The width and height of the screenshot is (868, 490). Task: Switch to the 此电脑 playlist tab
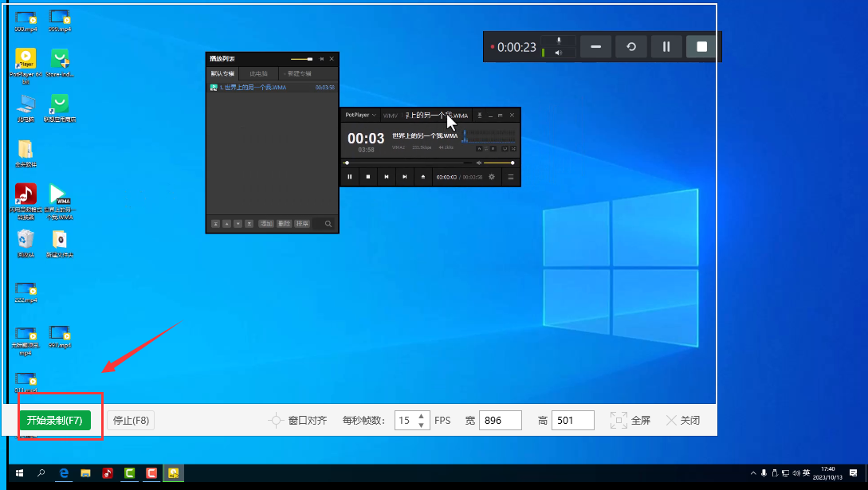click(x=258, y=74)
